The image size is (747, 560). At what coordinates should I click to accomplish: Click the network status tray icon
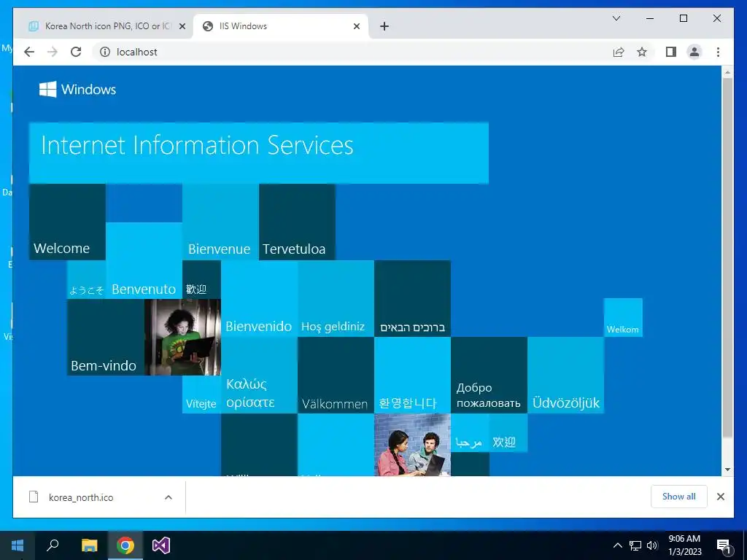pyautogui.click(x=635, y=545)
